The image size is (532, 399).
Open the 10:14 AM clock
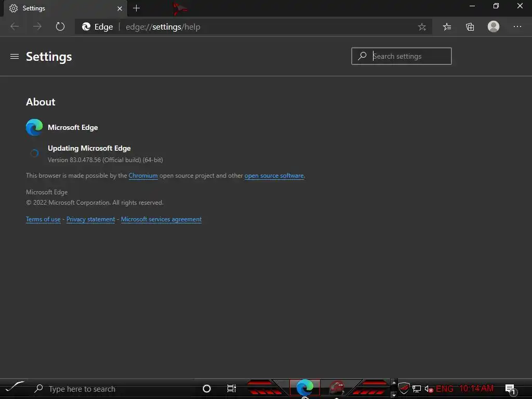[476, 389]
